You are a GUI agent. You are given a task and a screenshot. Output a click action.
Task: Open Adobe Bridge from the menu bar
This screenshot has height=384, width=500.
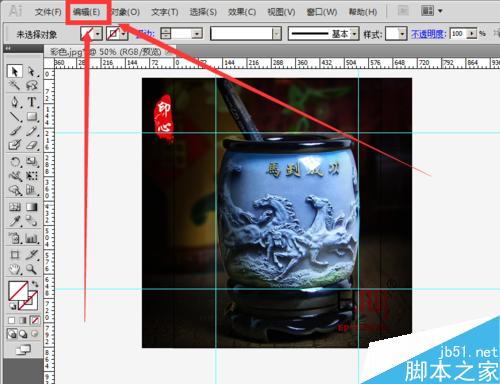point(403,11)
